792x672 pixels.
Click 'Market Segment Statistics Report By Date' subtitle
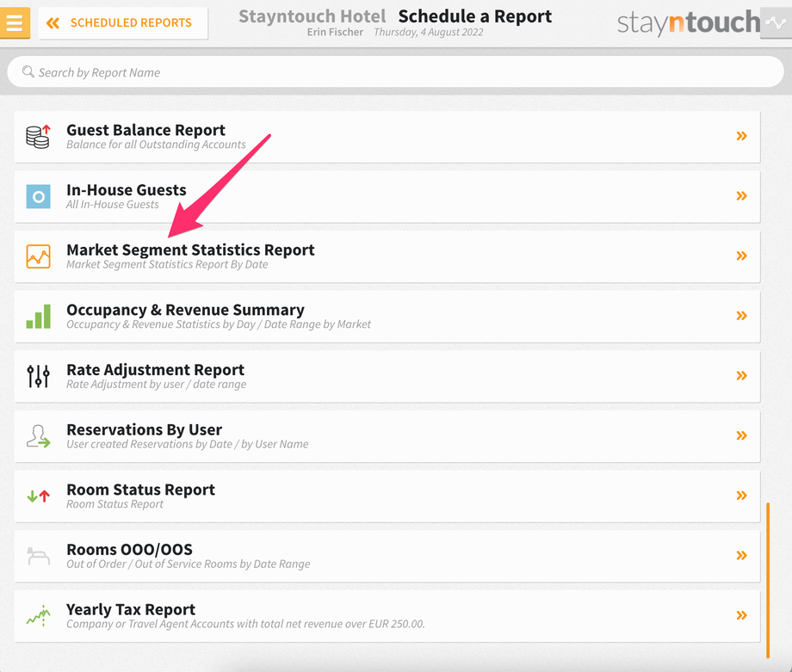(167, 264)
